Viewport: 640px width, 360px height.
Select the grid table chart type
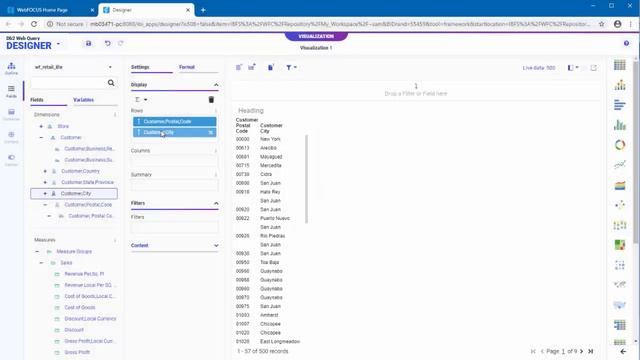coord(620,65)
